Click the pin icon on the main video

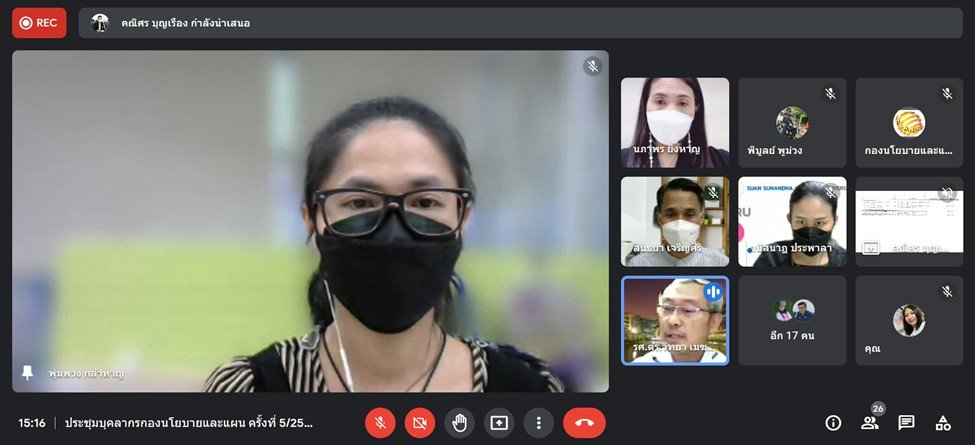[x=28, y=372]
